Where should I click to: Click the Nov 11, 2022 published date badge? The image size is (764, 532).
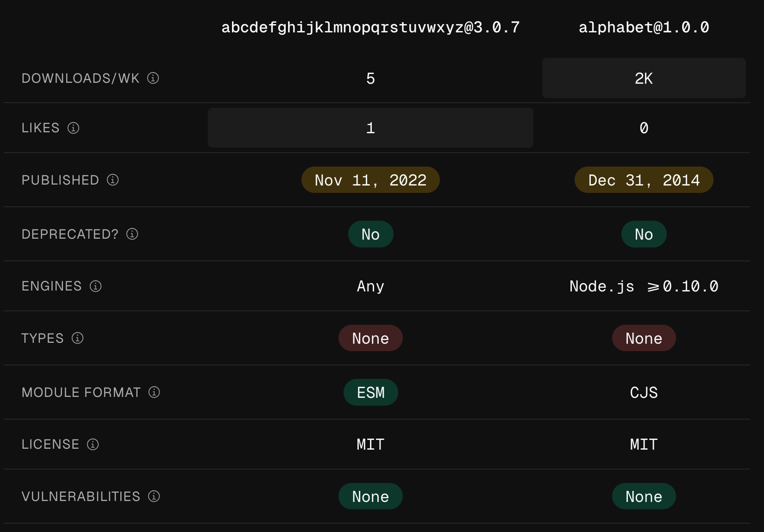tap(370, 180)
